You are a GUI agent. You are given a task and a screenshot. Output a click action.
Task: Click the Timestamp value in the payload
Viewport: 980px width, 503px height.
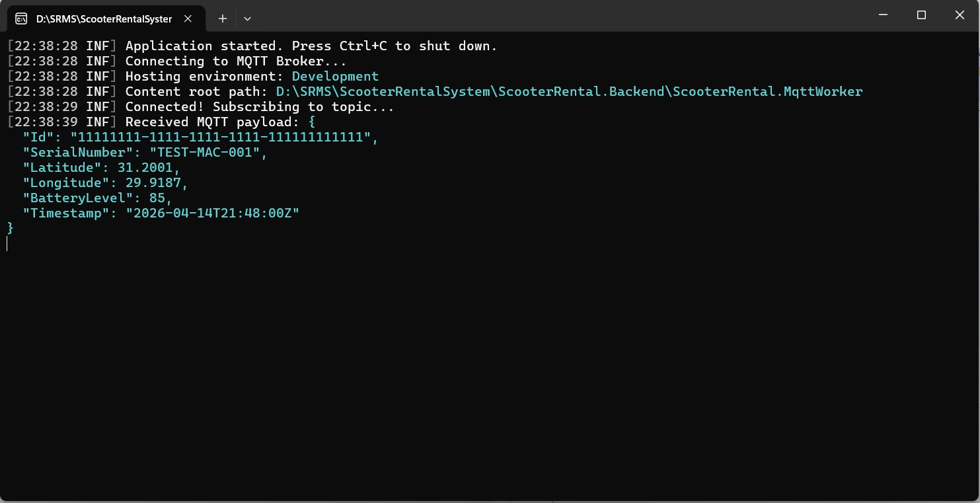click(x=212, y=213)
